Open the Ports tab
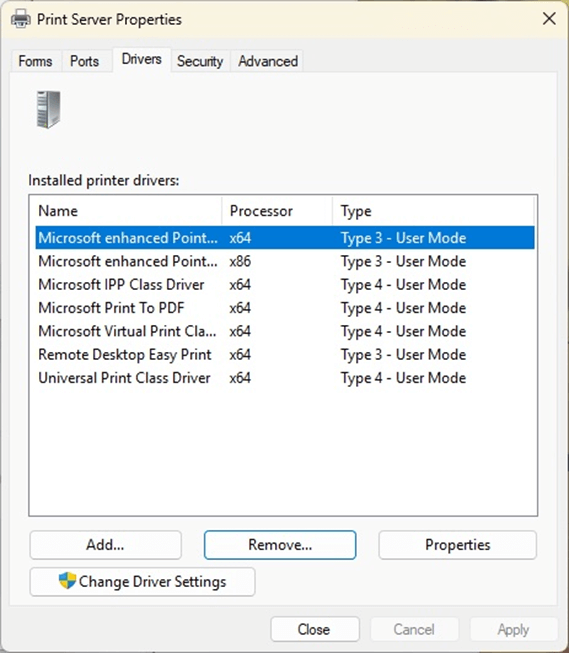Screen dimensions: 569x653 [x=85, y=61]
